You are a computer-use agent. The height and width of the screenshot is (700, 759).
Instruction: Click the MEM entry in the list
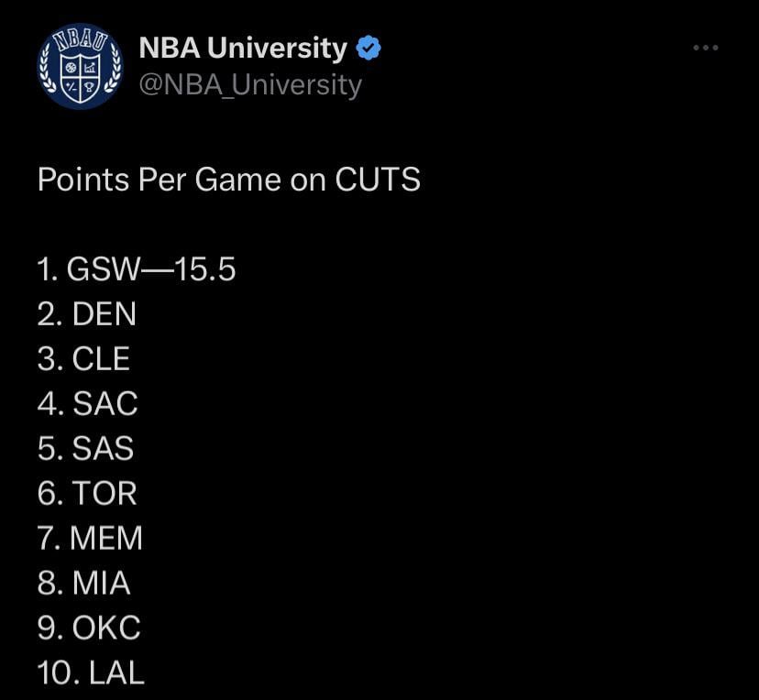pos(91,539)
